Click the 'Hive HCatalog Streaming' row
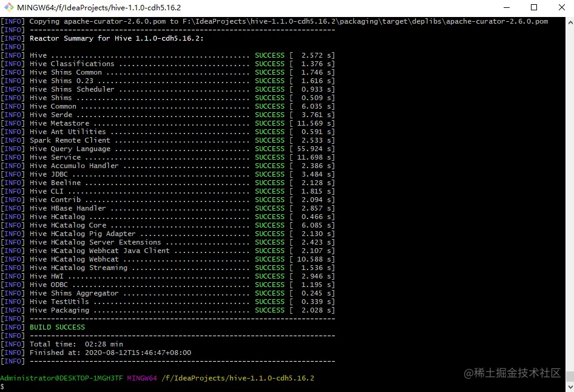Screen dimensions: 574x392 pyautogui.click(x=167, y=268)
